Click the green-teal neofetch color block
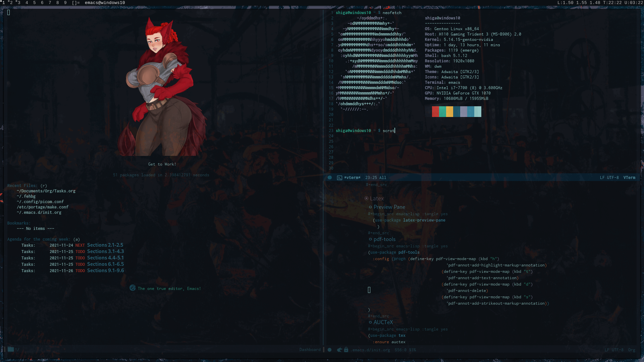 tap(442, 112)
